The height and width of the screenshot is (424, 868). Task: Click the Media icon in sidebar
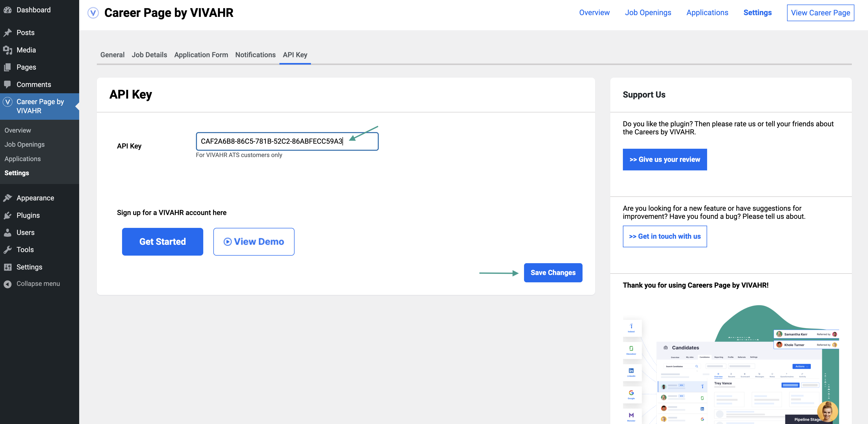point(7,50)
